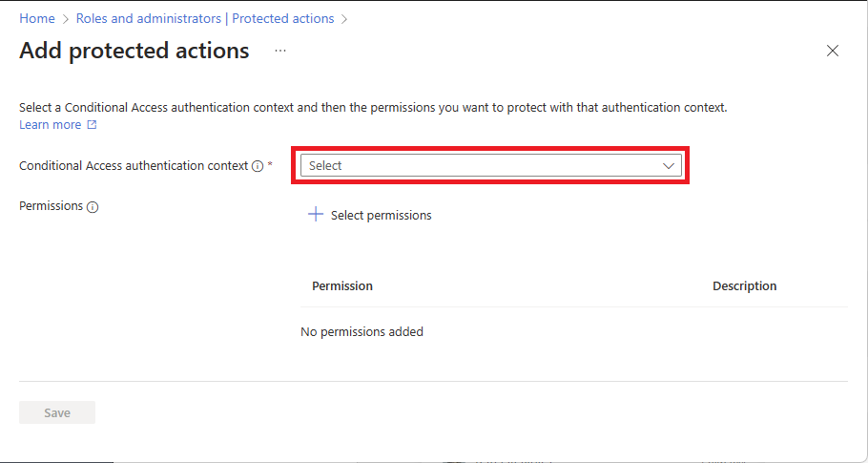
Task: Click the Description column header
Action: point(744,286)
